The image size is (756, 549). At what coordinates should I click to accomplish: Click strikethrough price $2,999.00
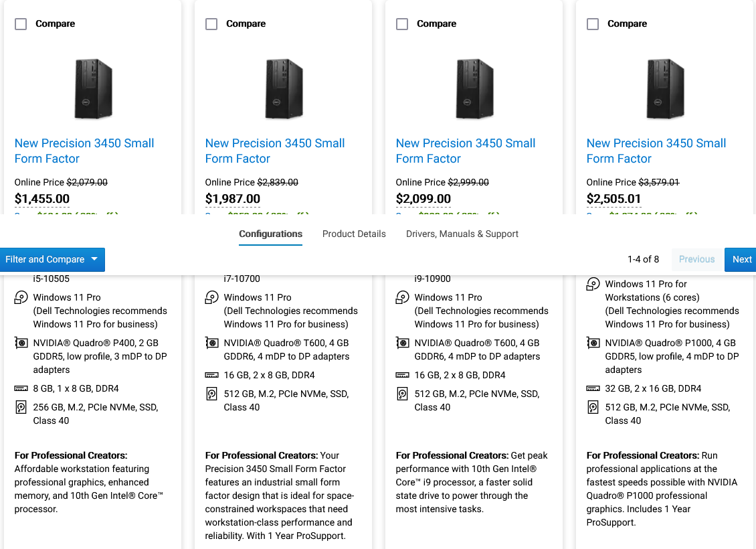(x=468, y=182)
